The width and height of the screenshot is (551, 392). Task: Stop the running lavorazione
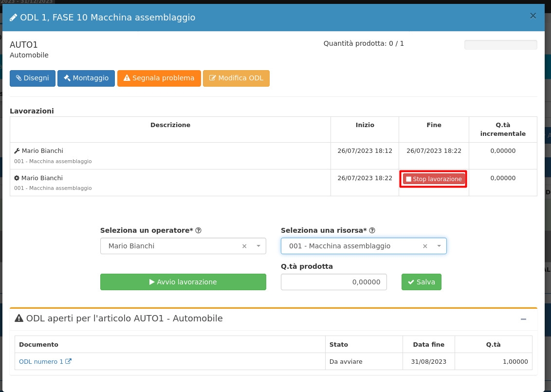click(x=434, y=179)
